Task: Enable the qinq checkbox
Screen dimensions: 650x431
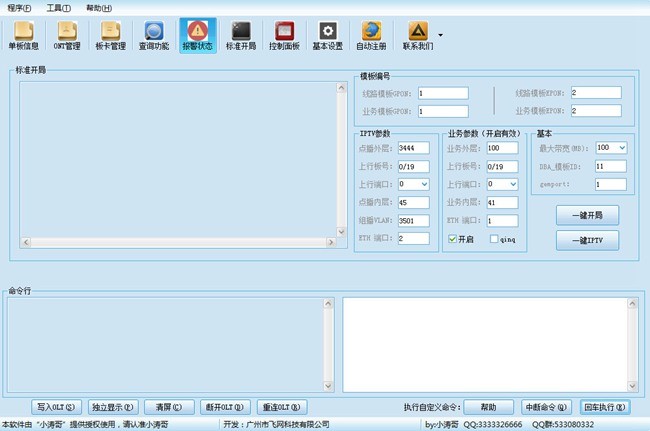Action: [495, 239]
